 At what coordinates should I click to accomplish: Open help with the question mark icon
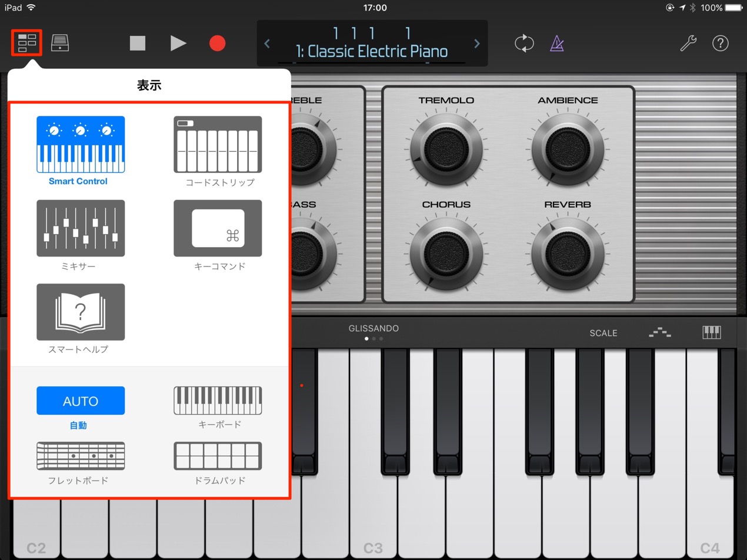click(x=721, y=43)
